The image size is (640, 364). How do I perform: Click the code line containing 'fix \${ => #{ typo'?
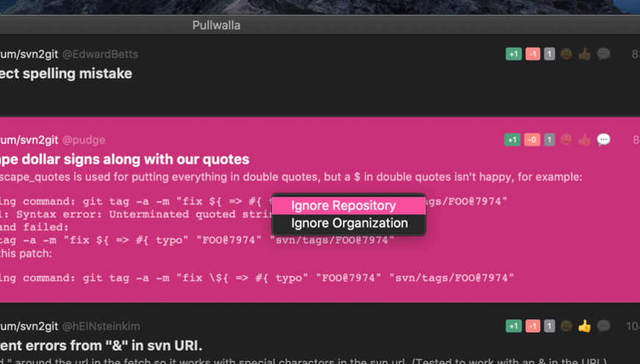[257, 277]
